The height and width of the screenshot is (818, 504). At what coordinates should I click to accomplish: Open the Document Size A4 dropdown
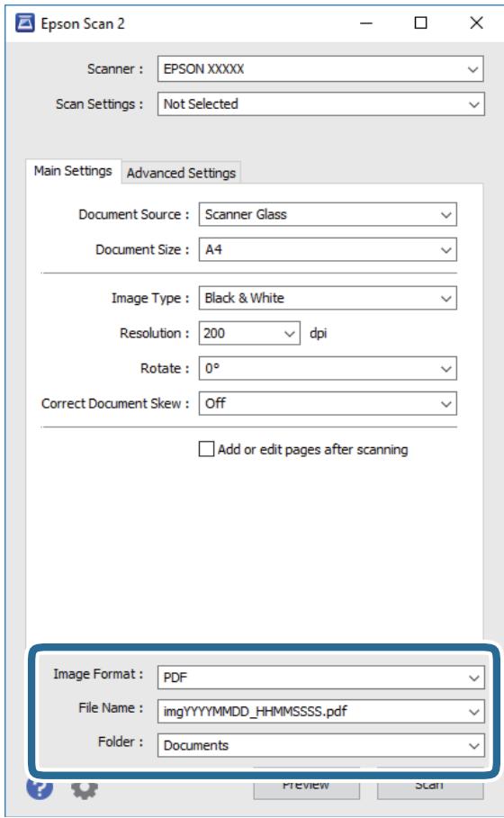click(x=328, y=249)
